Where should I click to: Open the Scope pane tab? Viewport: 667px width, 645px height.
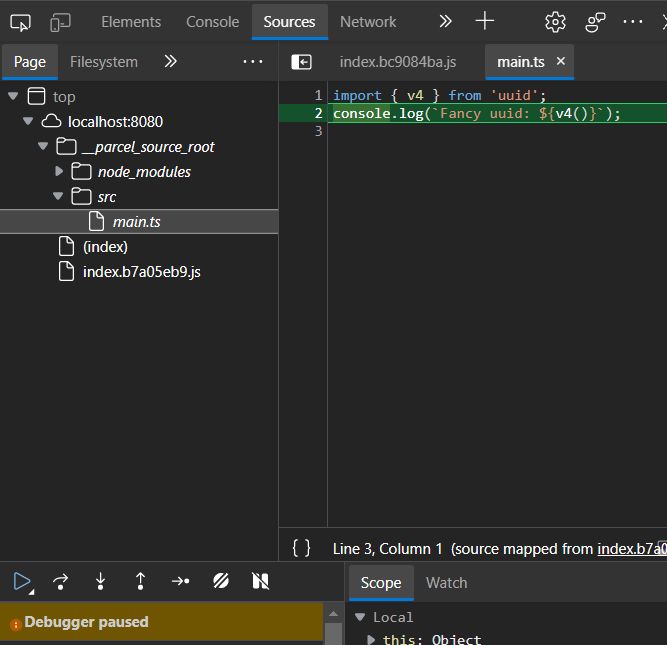[x=381, y=582]
